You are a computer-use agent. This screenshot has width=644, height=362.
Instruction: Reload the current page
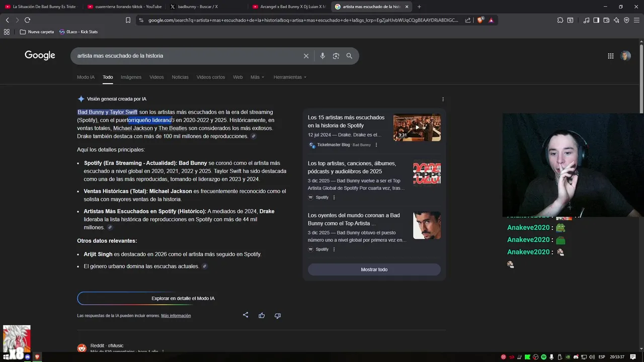pos(27,20)
